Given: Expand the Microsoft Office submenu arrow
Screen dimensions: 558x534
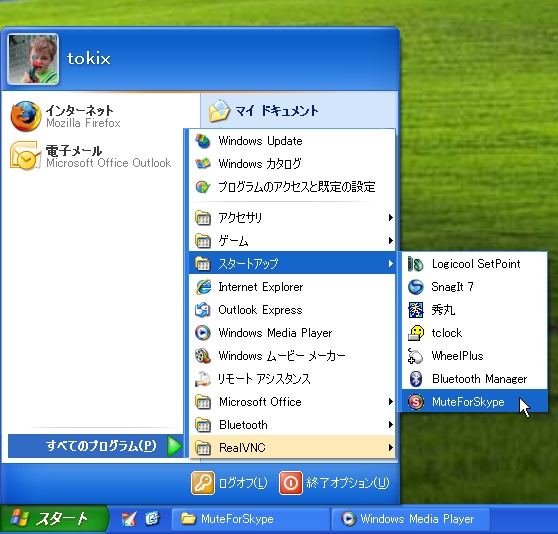Looking at the screenshot, I should click(390, 402).
